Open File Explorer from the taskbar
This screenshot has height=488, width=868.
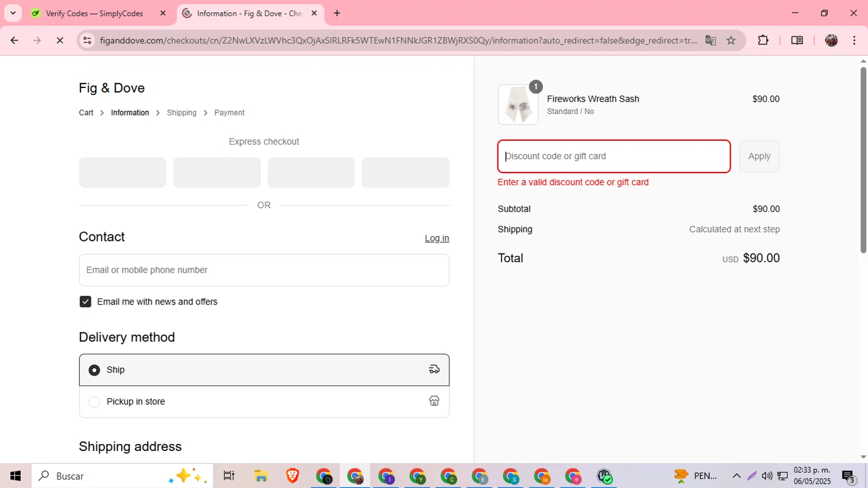[261, 476]
